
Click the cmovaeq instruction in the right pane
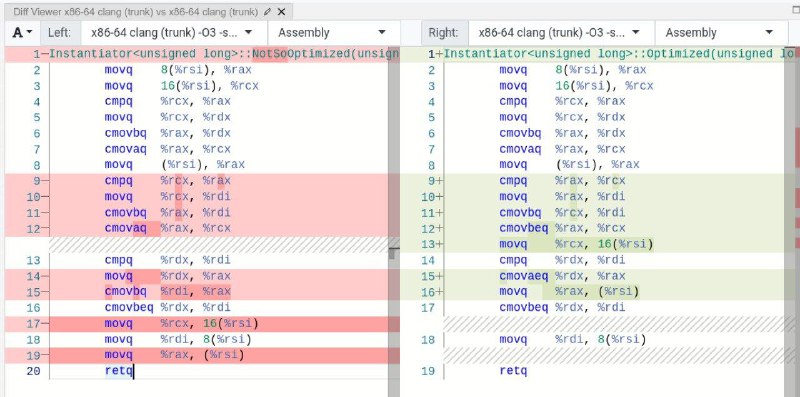point(524,276)
